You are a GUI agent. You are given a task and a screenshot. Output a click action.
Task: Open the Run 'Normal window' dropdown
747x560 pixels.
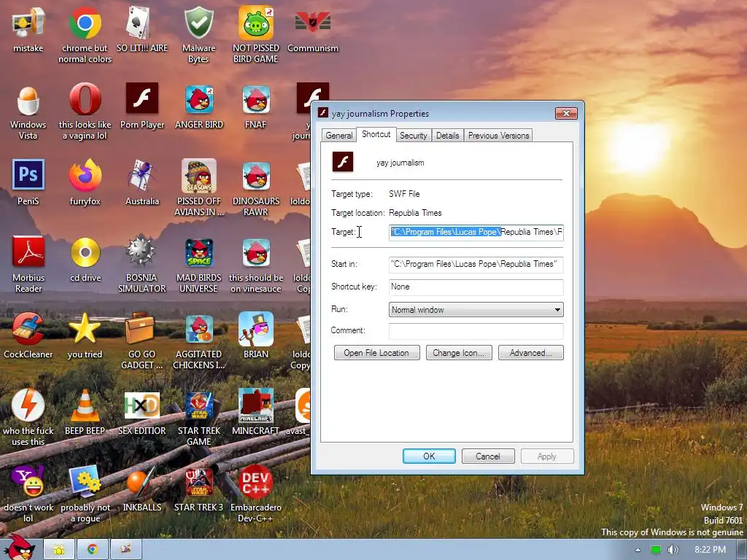tap(476, 309)
